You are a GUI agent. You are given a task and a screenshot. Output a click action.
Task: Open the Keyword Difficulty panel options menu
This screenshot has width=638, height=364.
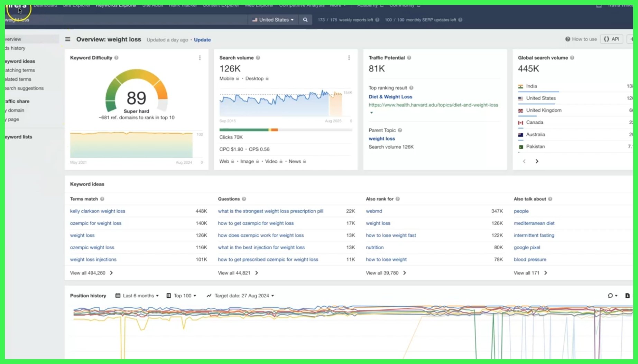200,58
